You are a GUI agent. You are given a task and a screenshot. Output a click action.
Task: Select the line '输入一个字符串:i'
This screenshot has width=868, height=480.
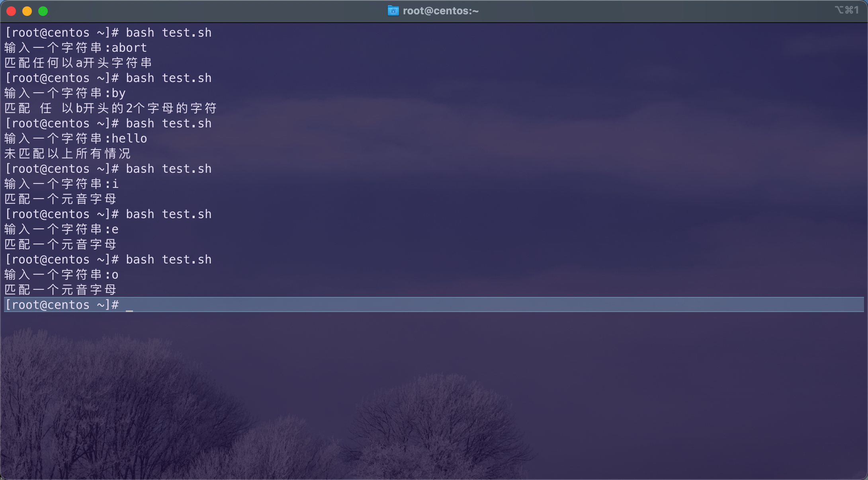click(x=61, y=184)
